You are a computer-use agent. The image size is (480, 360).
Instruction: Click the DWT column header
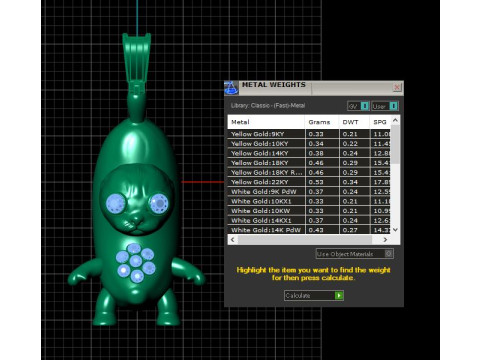pos(354,122)
